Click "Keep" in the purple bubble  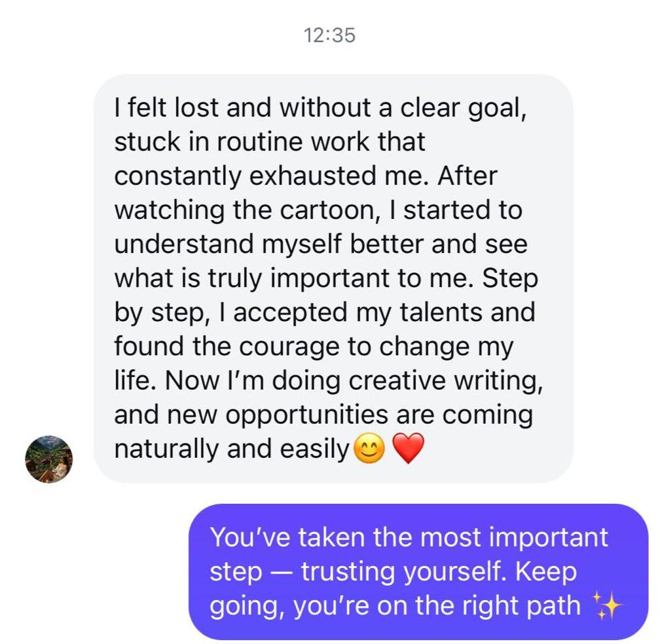546,572
